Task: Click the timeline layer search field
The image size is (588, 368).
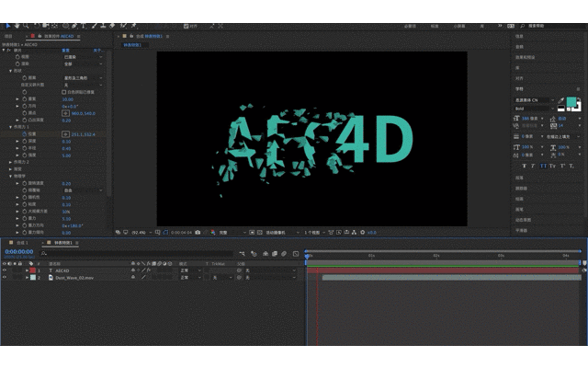Action: 137,254
